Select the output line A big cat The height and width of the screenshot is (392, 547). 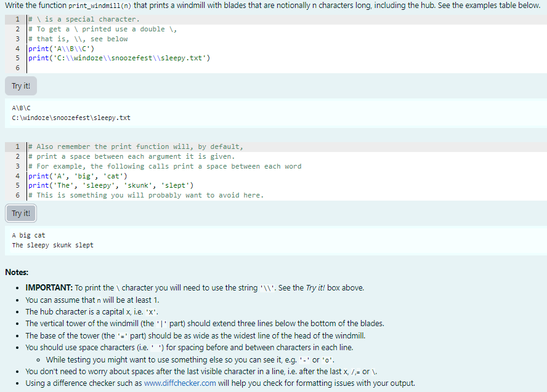tap(28, 234)
